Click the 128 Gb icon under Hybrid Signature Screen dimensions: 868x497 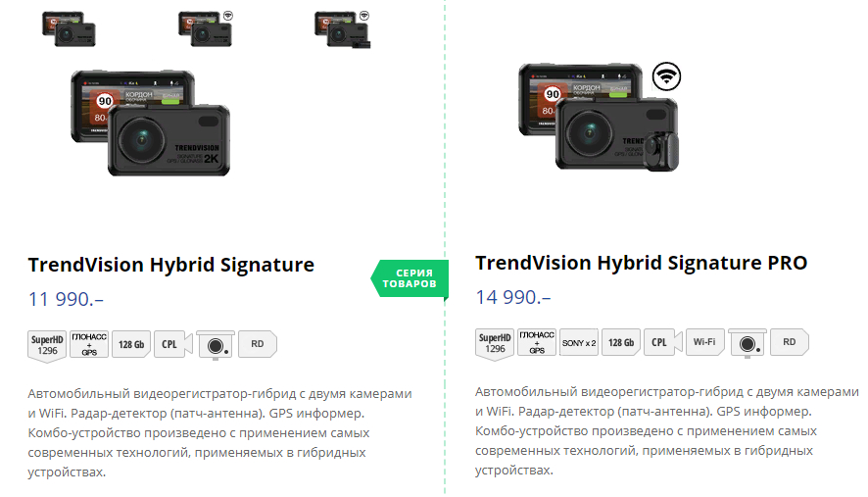coord(131,344)
